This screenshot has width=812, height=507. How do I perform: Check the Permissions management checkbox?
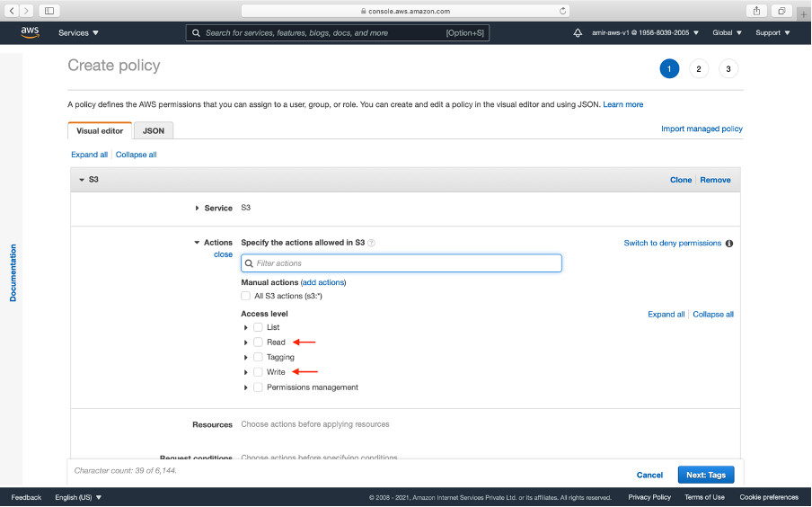[x=258, y=387]
